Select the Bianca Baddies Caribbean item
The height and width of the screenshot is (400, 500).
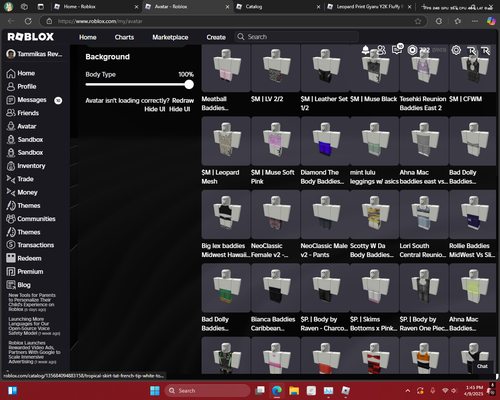pyautogui.click(x=276, y=288)
